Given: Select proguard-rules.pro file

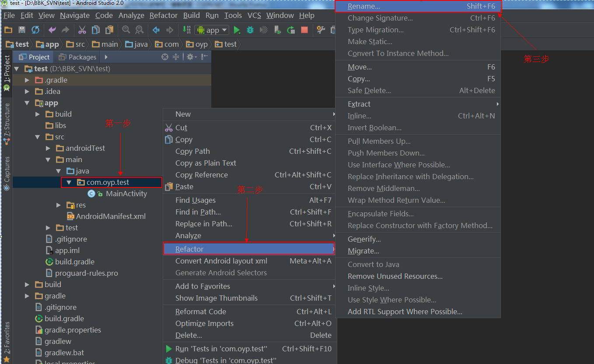Looking at the screenshot, I should click(81, 273).
